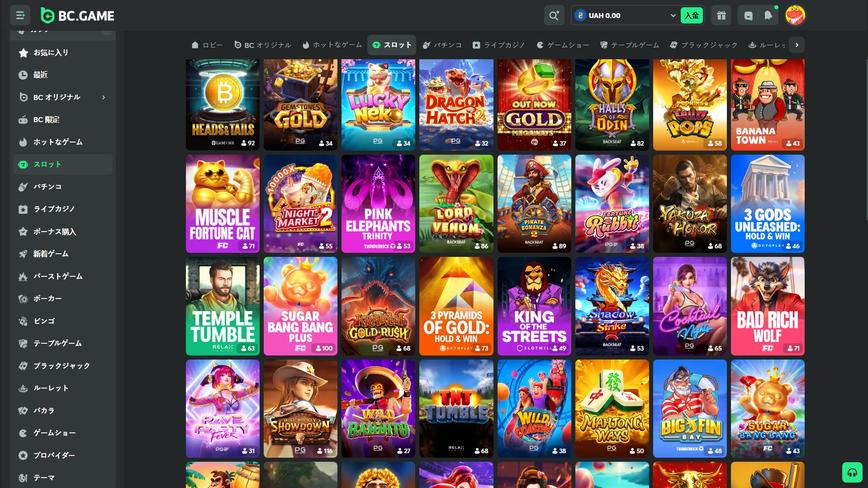Click the bingo icon beside ビンゴ

point(23,321)
